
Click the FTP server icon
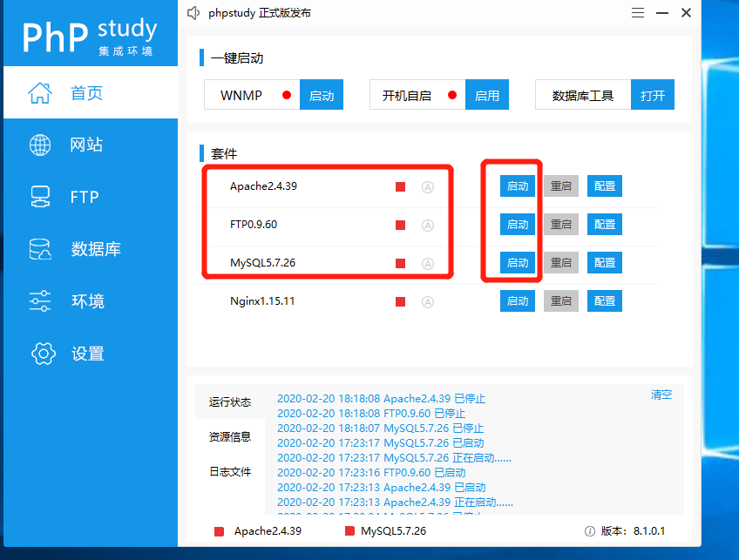40,197
